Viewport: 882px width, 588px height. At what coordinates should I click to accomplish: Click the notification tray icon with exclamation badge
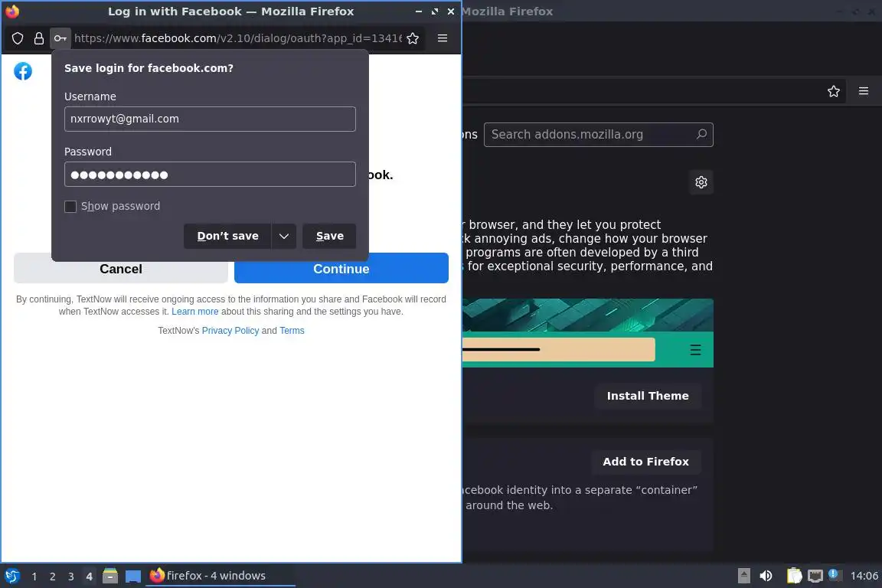tap(835, 575)
